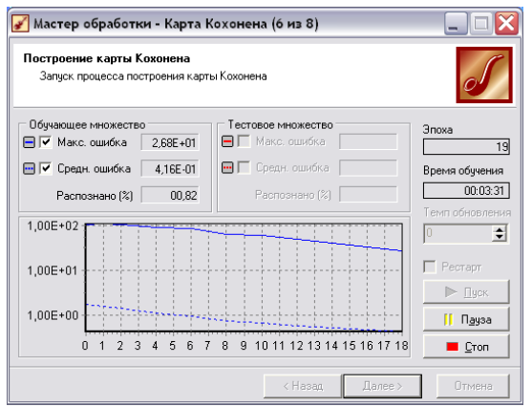The height and width of the screenshot is (407, 532).
Task: Click the training Средн. ошибка value 4,16E-01
Action: 170,169
